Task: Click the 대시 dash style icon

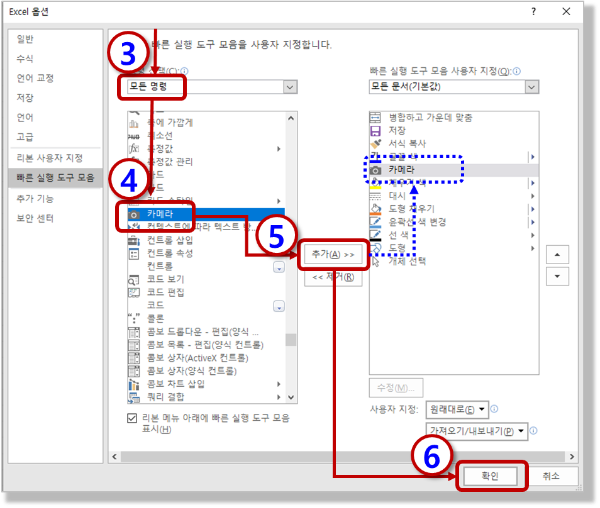Action: (375, 196)
